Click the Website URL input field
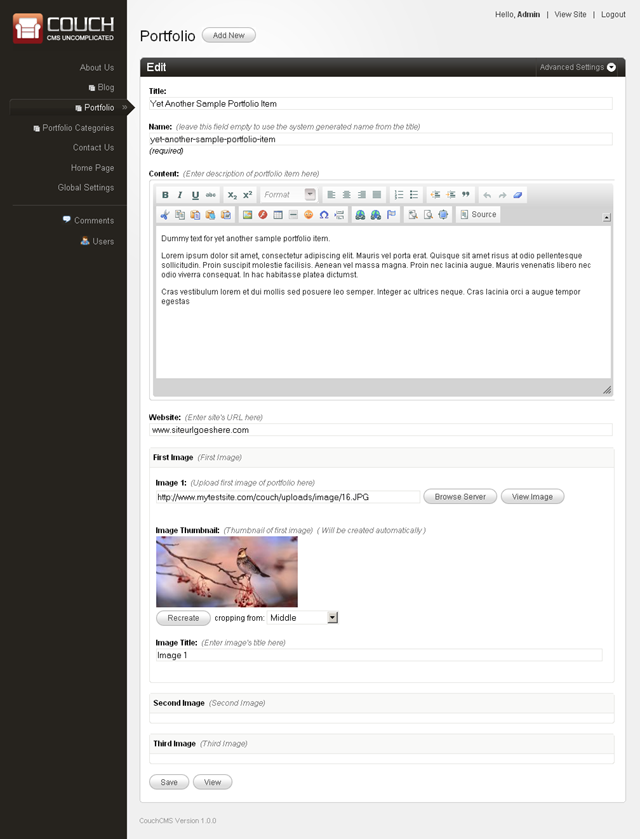The height and width of the screenshot is (839, 640). (x=380, y=430)
